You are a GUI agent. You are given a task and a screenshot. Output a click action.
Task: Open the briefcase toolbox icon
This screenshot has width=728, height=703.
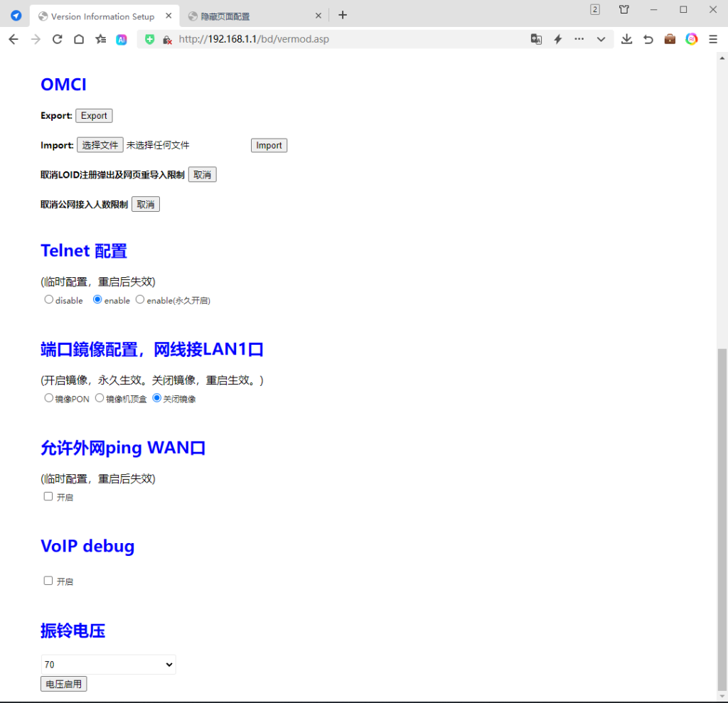pos(670,40)
